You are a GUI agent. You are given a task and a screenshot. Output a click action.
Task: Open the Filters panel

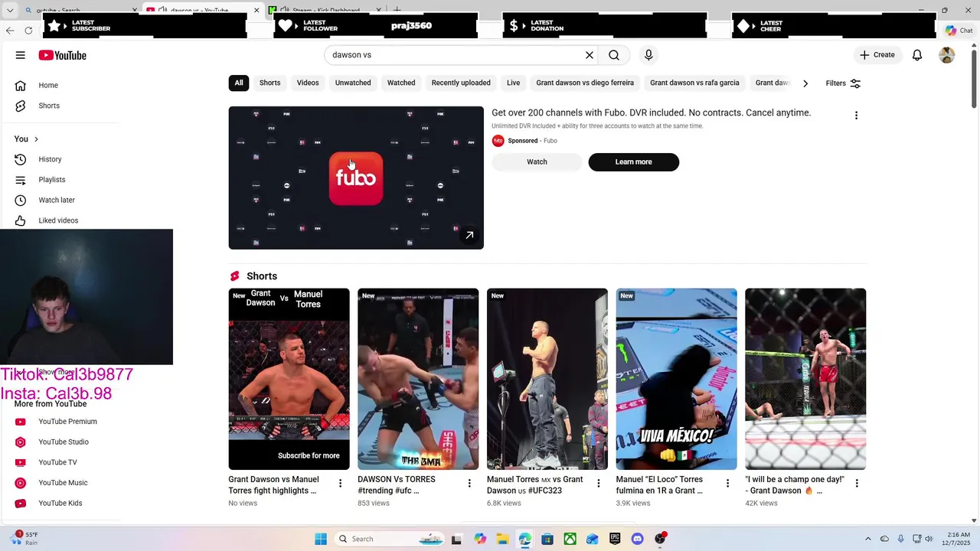843,83
